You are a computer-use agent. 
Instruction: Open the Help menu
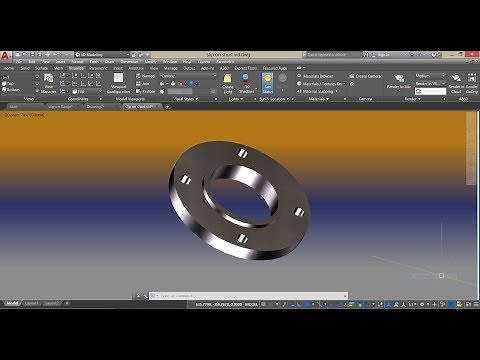pos(187,62)
